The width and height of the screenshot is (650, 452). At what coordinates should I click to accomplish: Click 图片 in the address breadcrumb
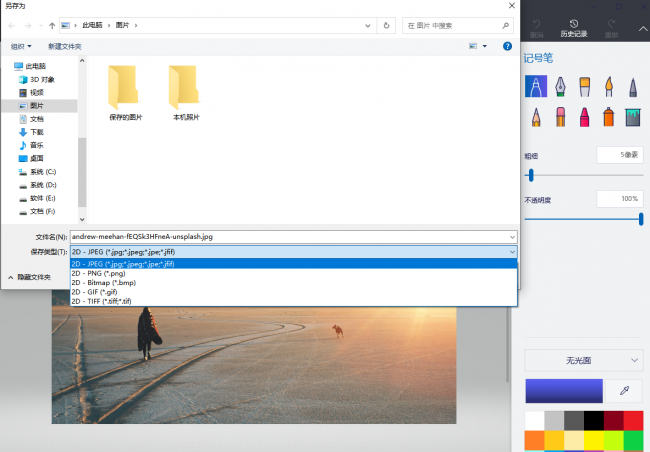click(122, 25)
